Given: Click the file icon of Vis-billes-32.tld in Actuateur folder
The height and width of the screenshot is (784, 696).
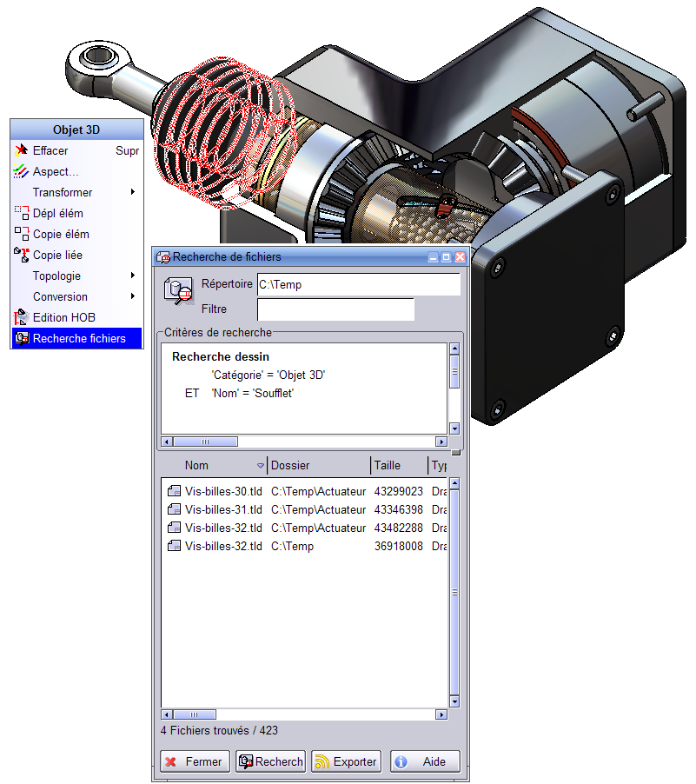Looking at the screenshot, I should [174, 528].
